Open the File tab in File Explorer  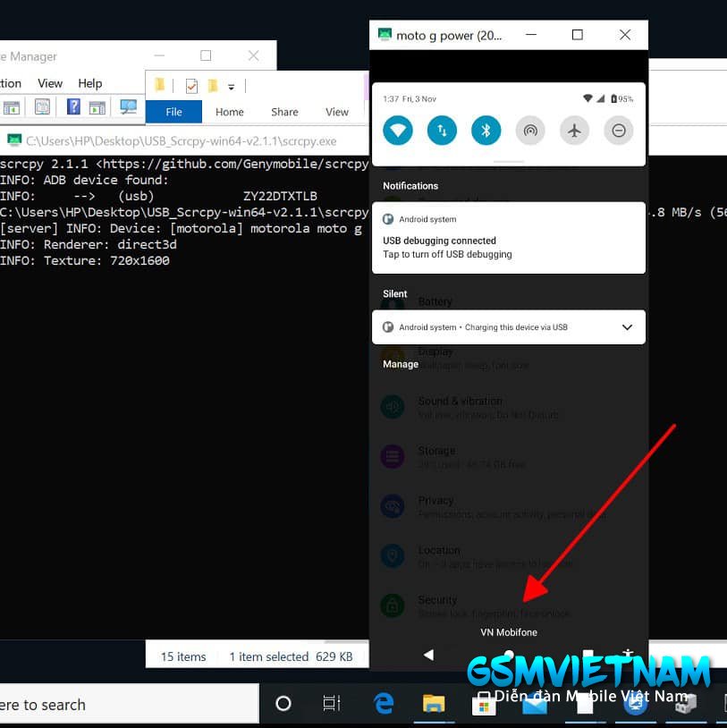173,112
